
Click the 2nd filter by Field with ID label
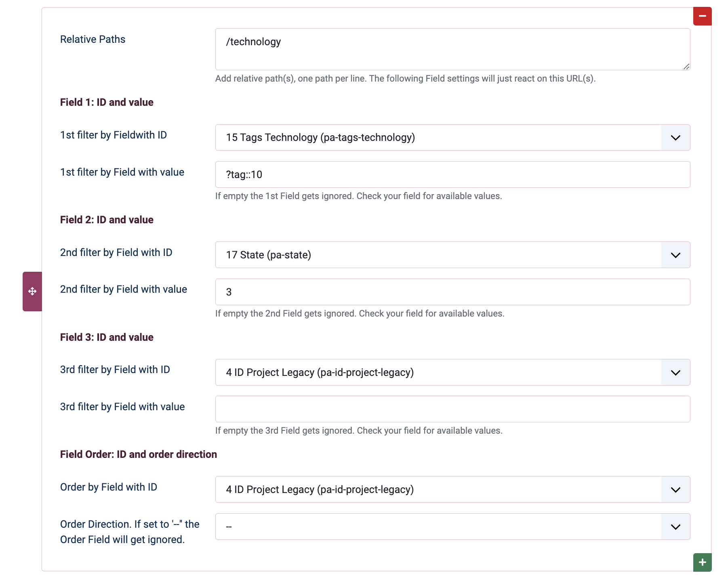coord(116,252)
